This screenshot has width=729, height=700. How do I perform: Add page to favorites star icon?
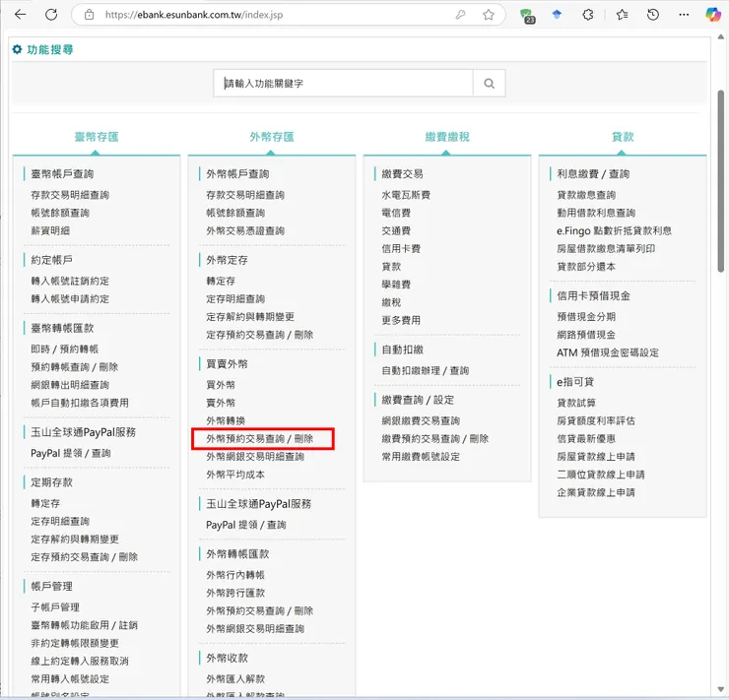tap(489, 15)
